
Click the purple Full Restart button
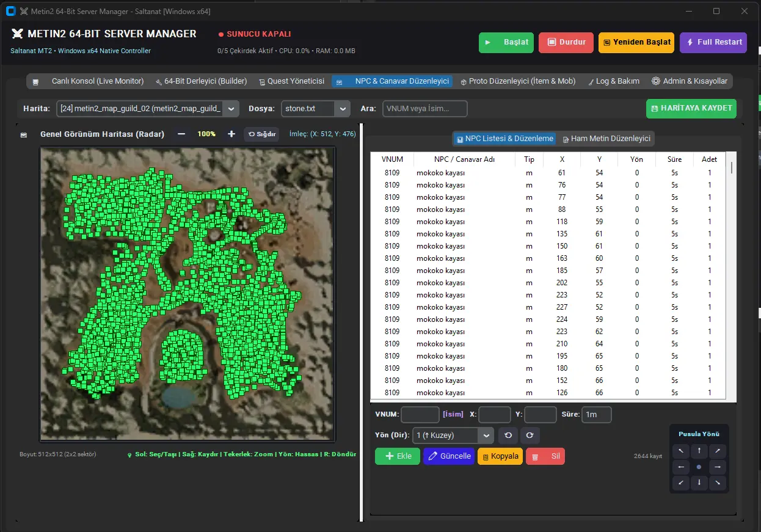[713, 42]
